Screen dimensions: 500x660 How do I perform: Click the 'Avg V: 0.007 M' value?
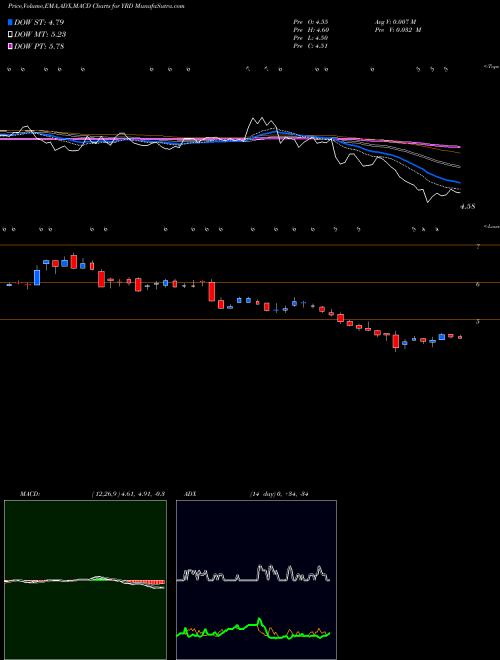tap(395, 22)
